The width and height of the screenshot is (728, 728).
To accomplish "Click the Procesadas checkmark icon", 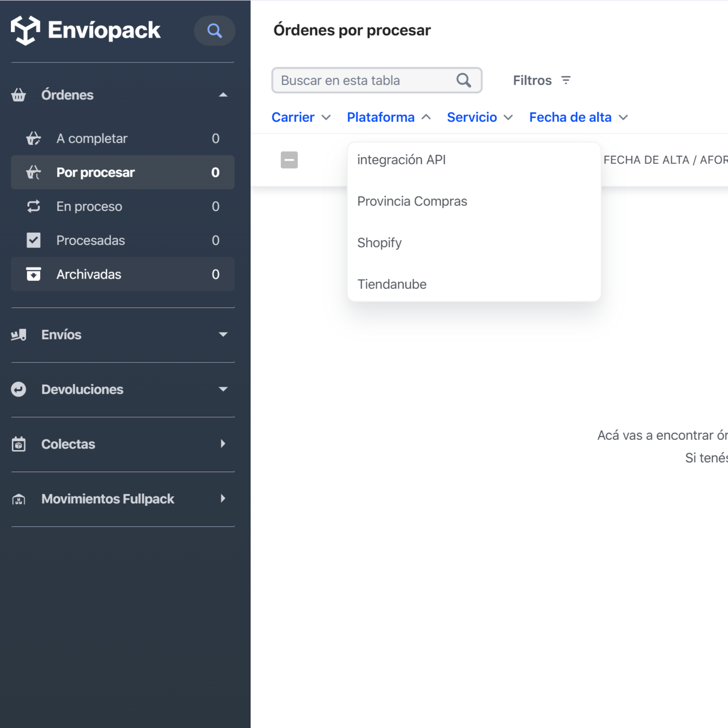I will pos(34,240).
